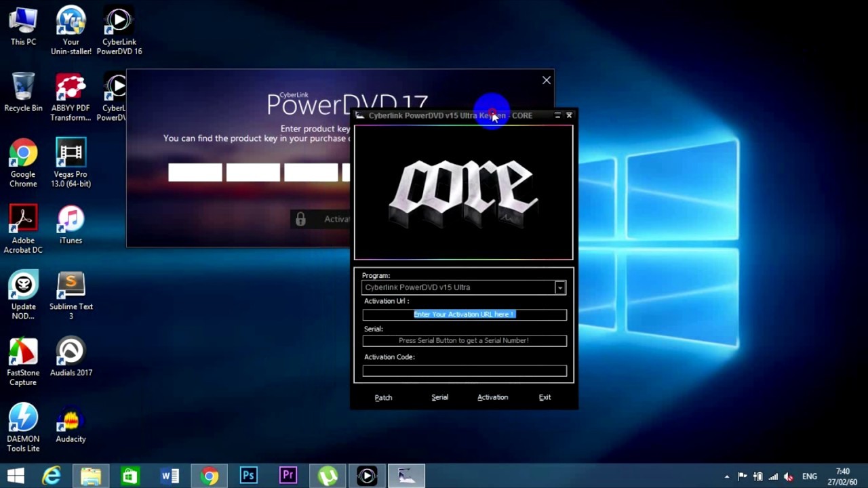Switch to the keygen taskbar icon
Viewport: 868px width, 488px height.
coord(406,476)
